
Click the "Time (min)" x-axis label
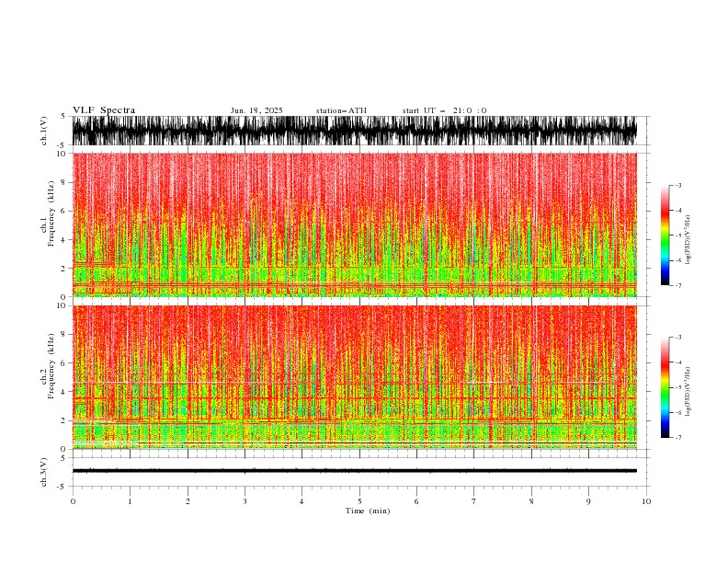pyautogui.click(x=368, y=511)
